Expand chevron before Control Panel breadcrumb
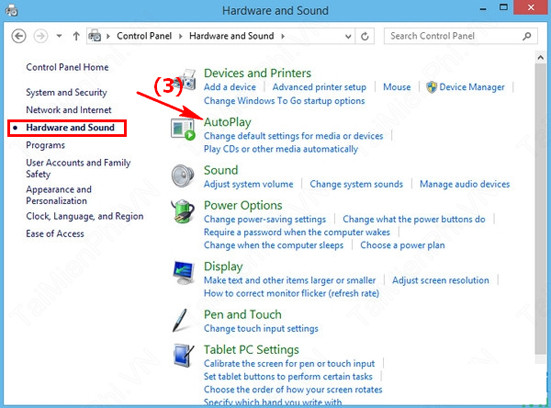Viewport: 551px width, 408px height. click(108, 36)
